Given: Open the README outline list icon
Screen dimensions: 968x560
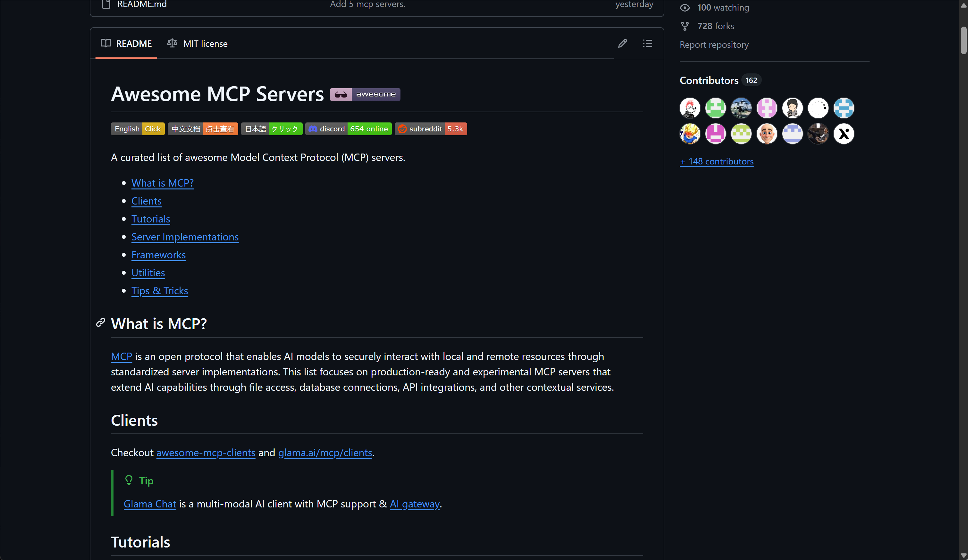Looking at the screenshot, I should [x=647, y=43].
